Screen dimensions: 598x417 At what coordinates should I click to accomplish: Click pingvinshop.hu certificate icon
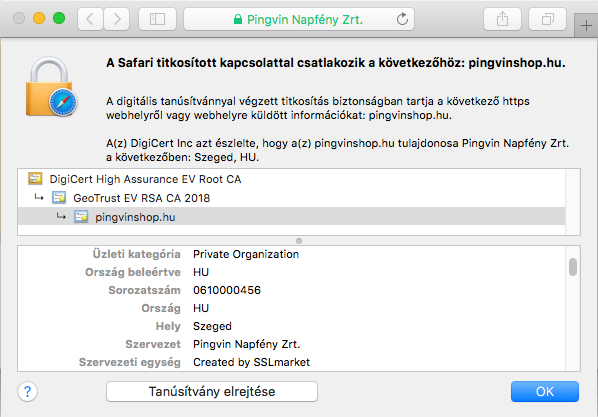[x=81, y=217]
